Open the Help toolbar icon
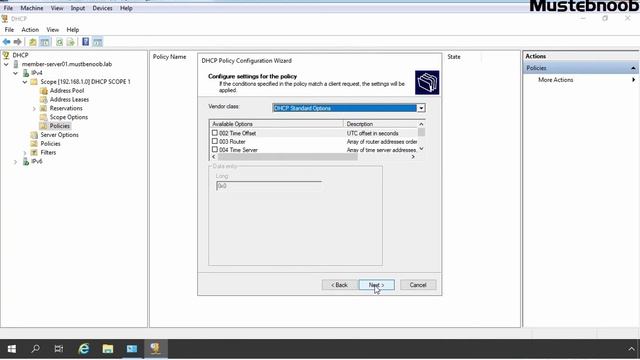The image size is (640, 360). (85, 42)
